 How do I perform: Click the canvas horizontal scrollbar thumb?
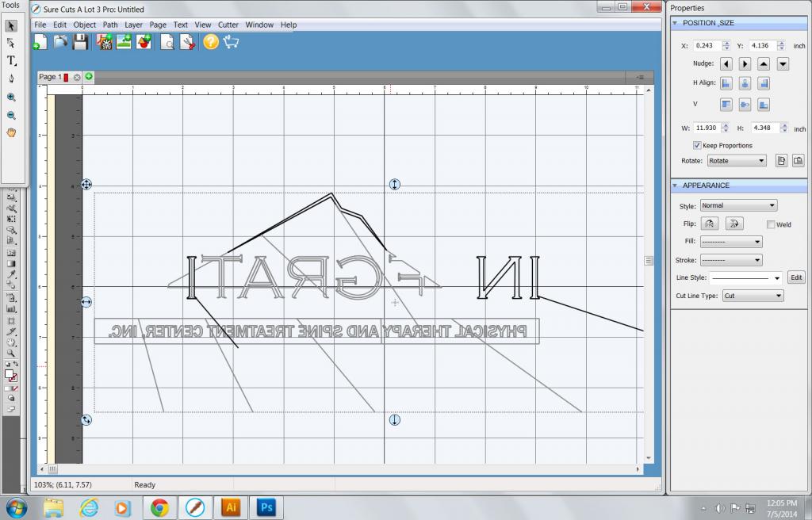pyautogui.click(x=53, y=468)
